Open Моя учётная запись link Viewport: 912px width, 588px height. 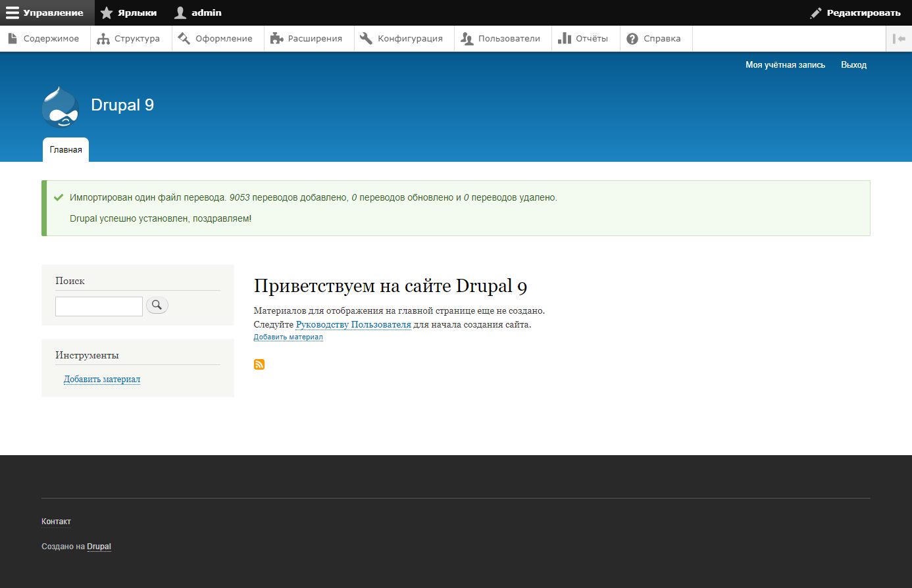[x=785, y=65]
